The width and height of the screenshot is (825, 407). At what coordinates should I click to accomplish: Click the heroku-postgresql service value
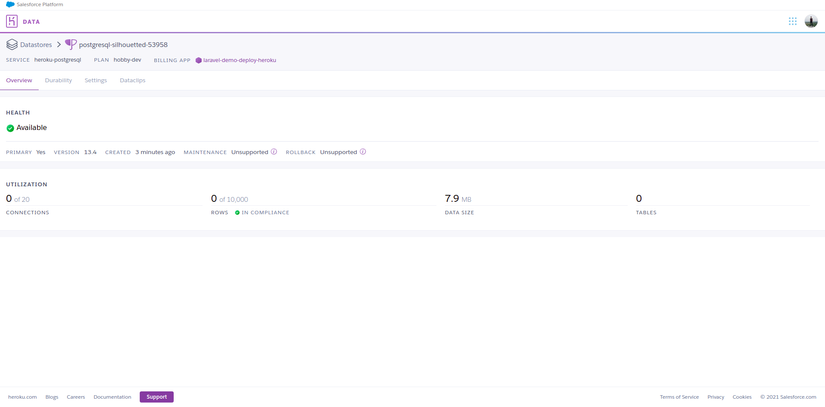pos(57,60)
